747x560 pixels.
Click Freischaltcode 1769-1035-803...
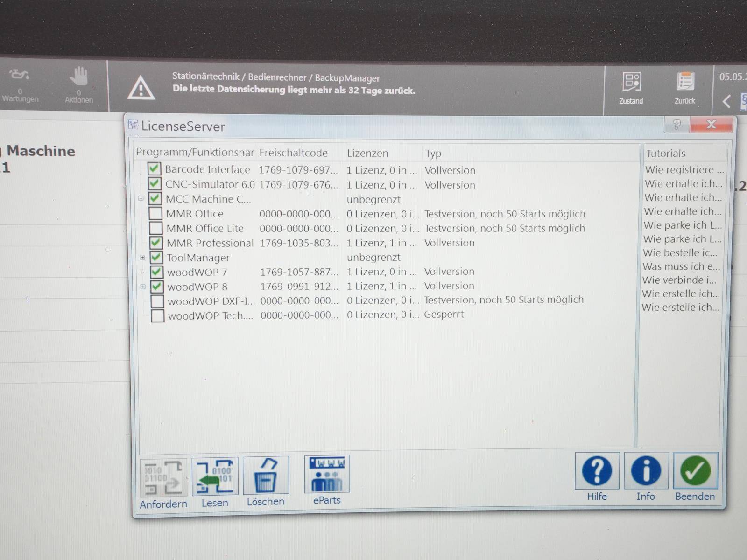point(299,243)
